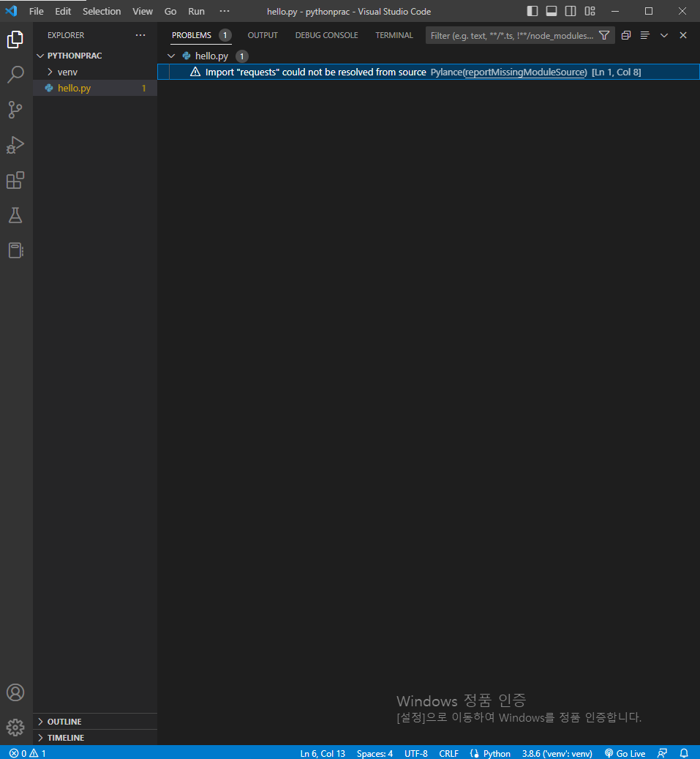The image size is (700, 759).
Task: Open the title bar menu overflow ellipsis
Action: click(225, 11)
